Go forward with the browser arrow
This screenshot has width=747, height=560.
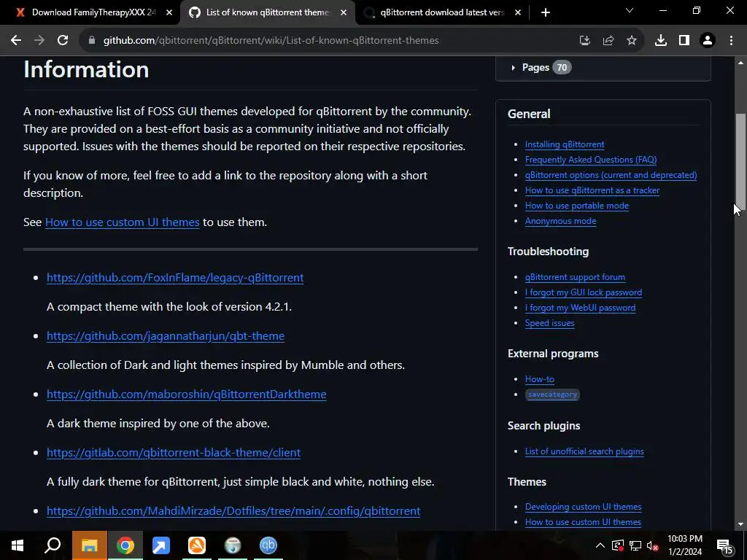(x=39, y=41)
